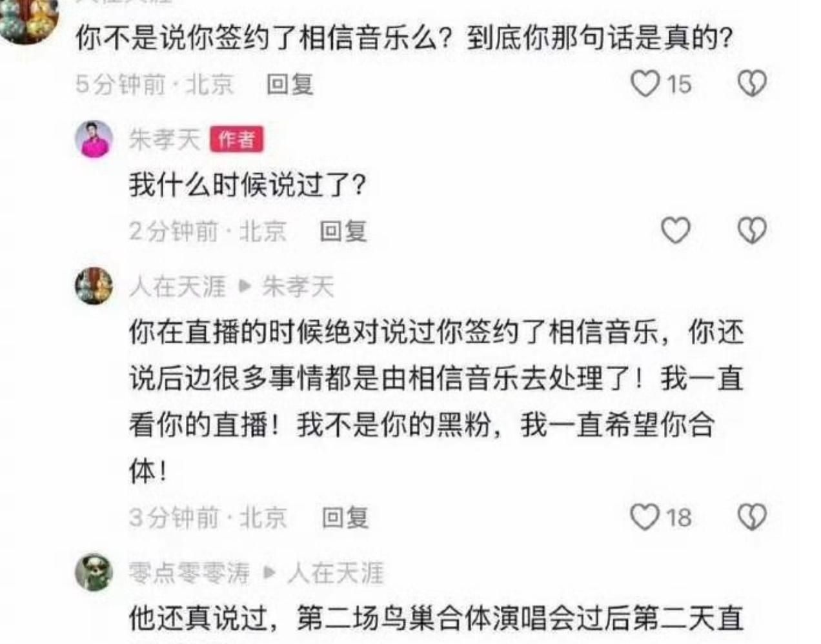Open the 人在天涯 username in the reply header
Screen dimensions: 821x644
(177, 287)
